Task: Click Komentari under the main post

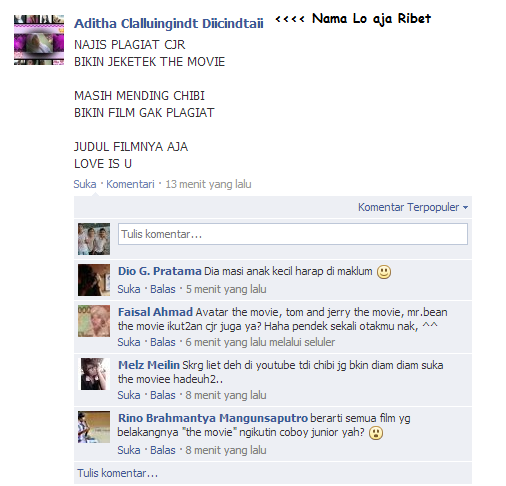Action: pyautogui.click(x=130, y=184)
